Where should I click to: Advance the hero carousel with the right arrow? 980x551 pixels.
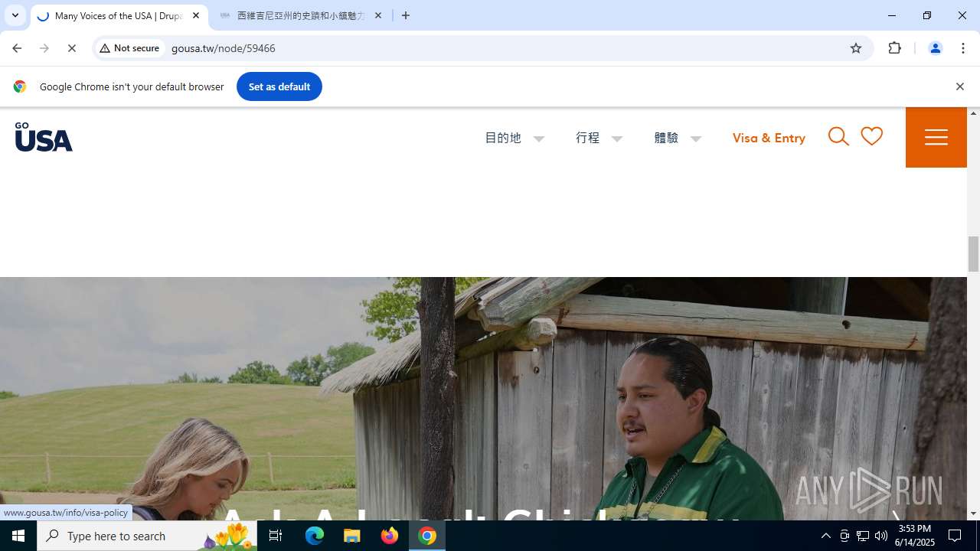(896, 514)
